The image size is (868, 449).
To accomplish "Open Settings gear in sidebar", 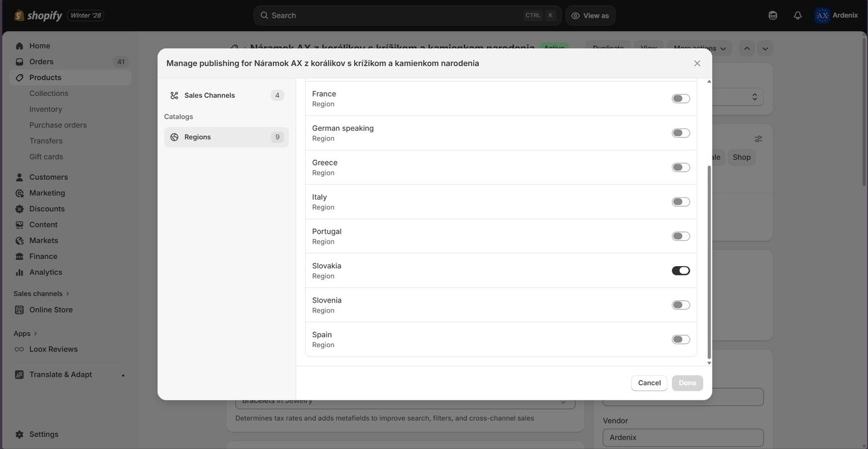I will 20,434.
